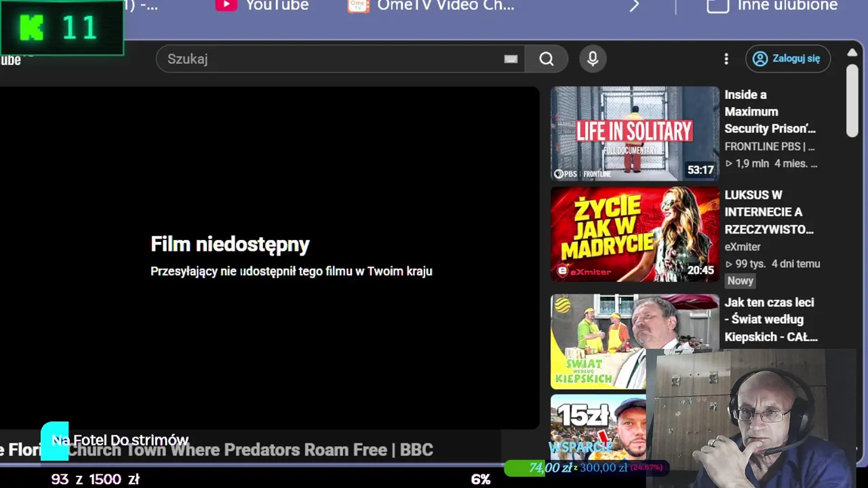Open the Inne ulubione bookmarks folder
868x488 pixels.
[x=772, y=5]
